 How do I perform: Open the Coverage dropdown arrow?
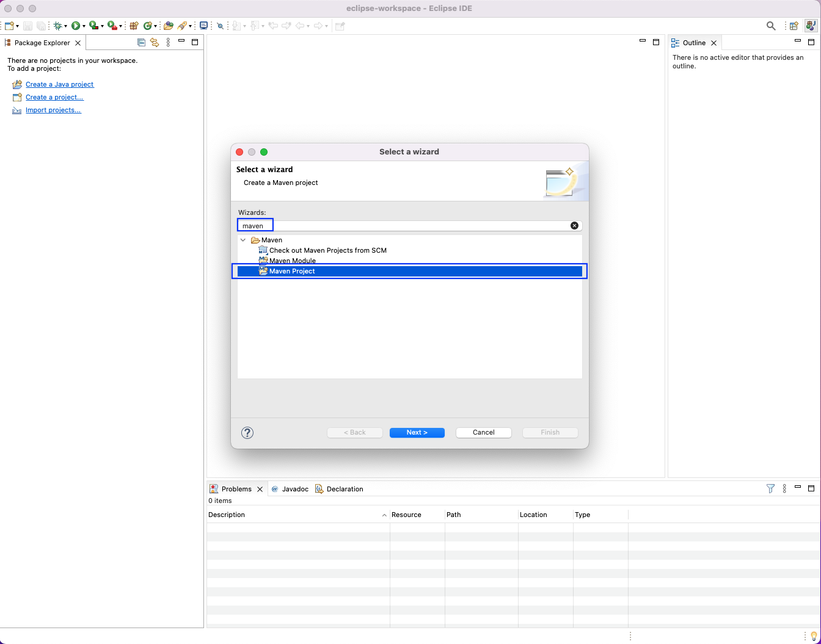pyautogui.click(x=102, y=26)
